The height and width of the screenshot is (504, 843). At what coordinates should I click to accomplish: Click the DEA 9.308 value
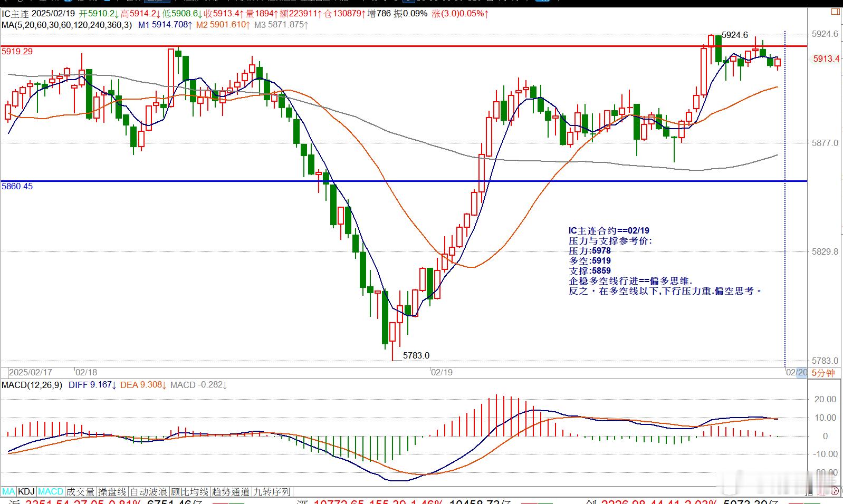pos(143,385)
